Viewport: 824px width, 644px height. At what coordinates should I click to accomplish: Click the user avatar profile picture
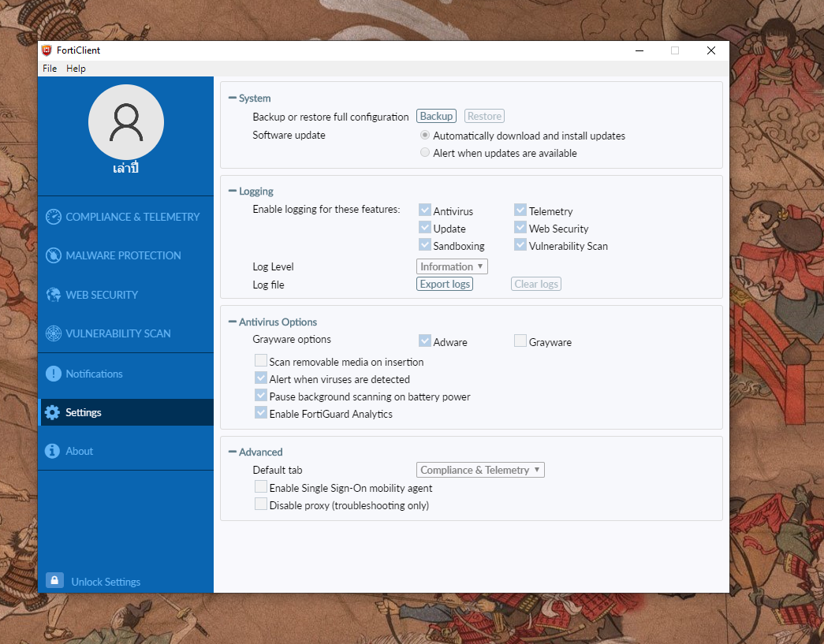126,122
